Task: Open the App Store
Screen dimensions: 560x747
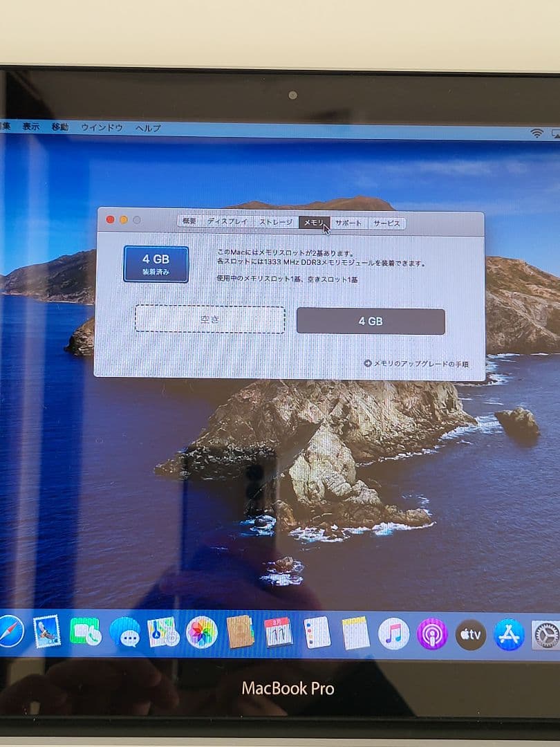Action: 505,635
